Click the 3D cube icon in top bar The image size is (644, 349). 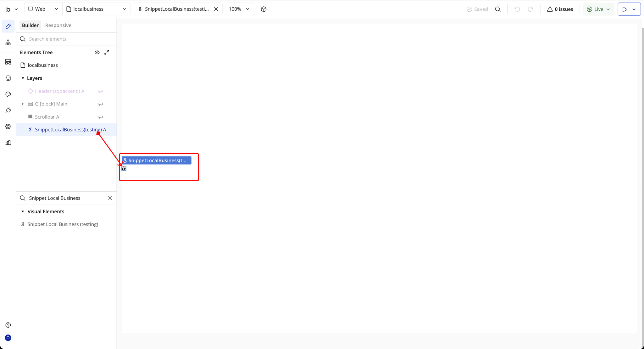[x=264, y=9]
